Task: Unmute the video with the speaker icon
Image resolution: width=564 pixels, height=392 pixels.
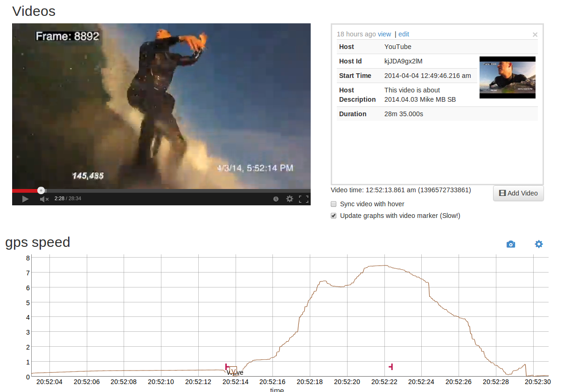Action: coord(44,199)
